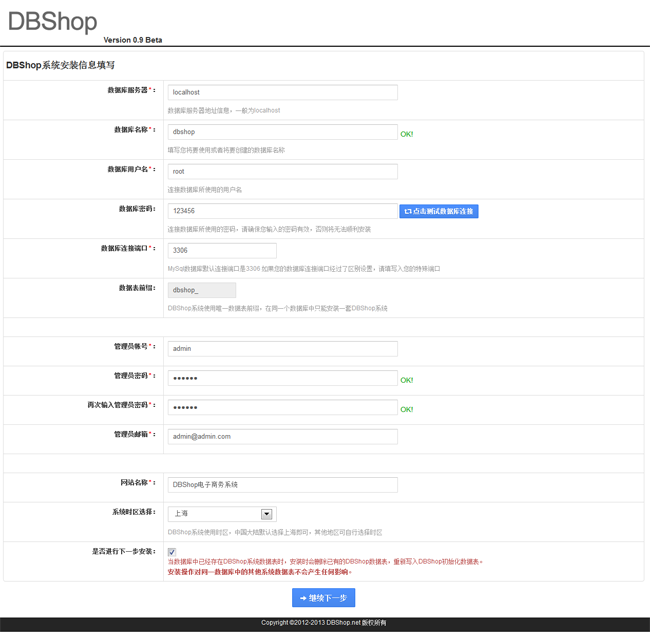The width and height of the screenshot is (650, 637).
Task: Click the administrator account field containing admin
Action: pyautogui.click(x=282, y=349)
